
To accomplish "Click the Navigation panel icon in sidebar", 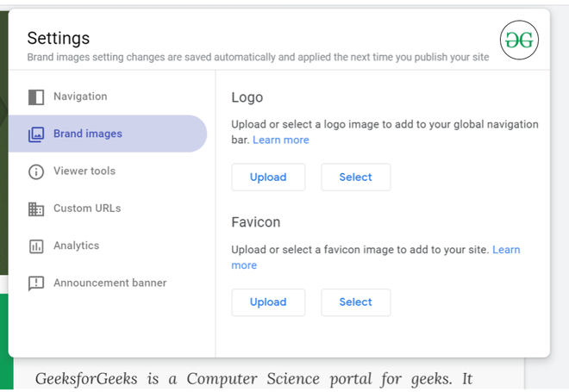I will [35, 96].
